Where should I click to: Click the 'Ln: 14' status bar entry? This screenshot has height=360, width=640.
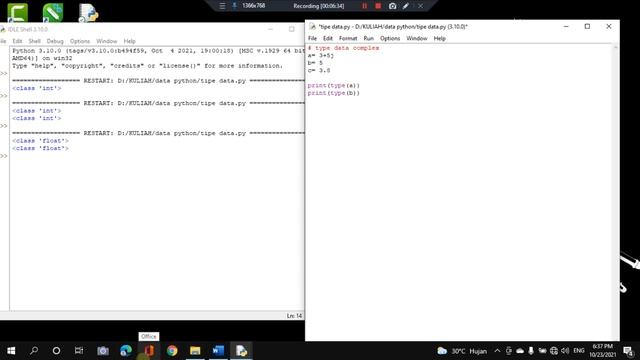click(294, 316)
